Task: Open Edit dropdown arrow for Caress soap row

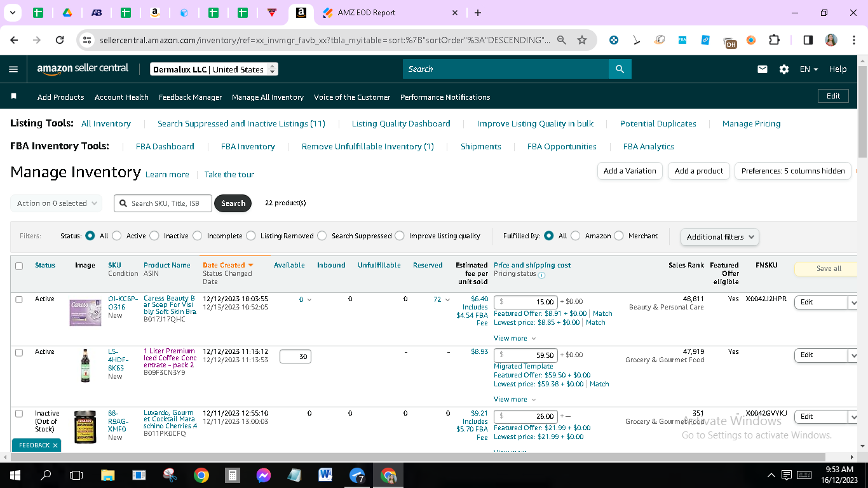Action: [853, 302]
